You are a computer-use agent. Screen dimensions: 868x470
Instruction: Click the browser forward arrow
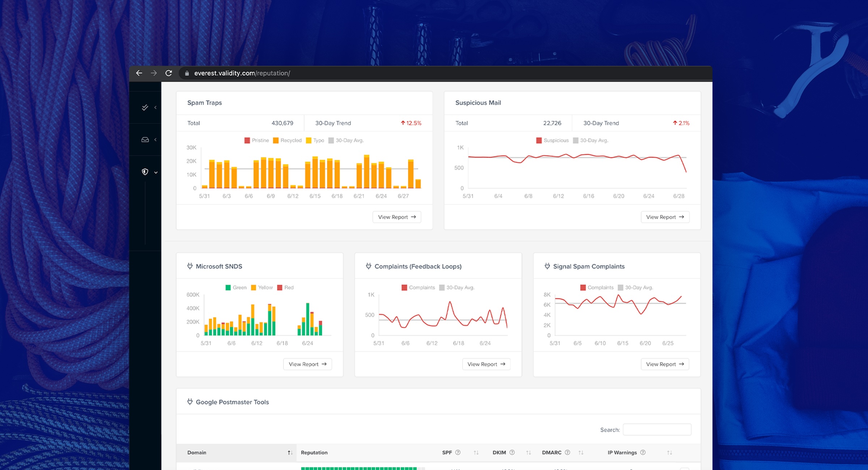pyautogui.click(x=154, y=73)
